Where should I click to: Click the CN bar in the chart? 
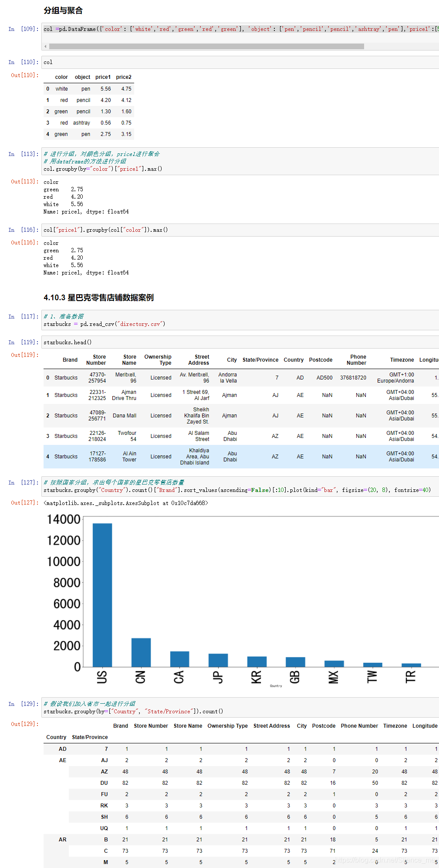(x=141, y=653)
